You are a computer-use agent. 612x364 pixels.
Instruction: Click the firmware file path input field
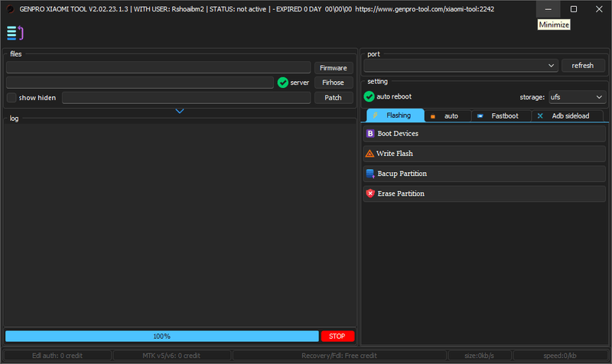click(158, 67)
